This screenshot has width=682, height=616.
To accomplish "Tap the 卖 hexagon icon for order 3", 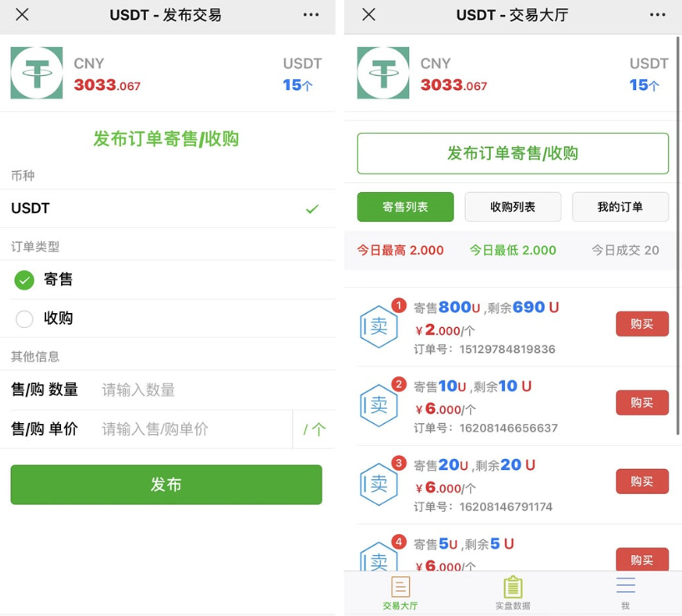I will click(379, 484).
